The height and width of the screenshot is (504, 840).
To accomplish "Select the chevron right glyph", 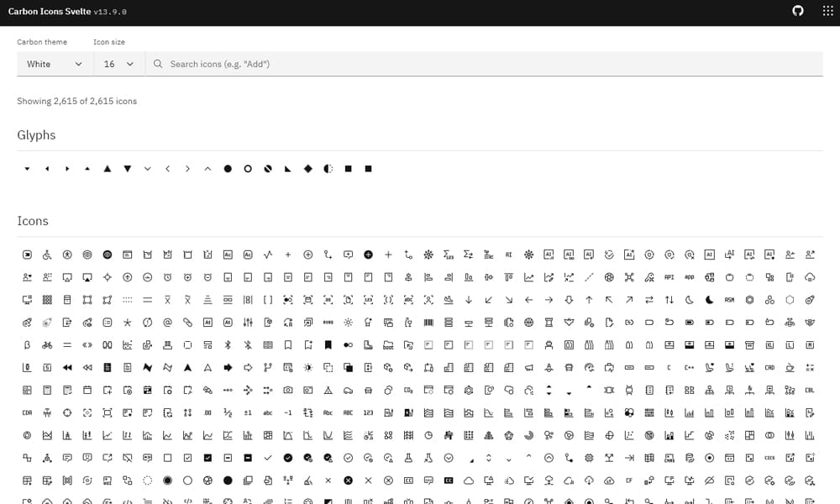I will [x=187, y=169].
